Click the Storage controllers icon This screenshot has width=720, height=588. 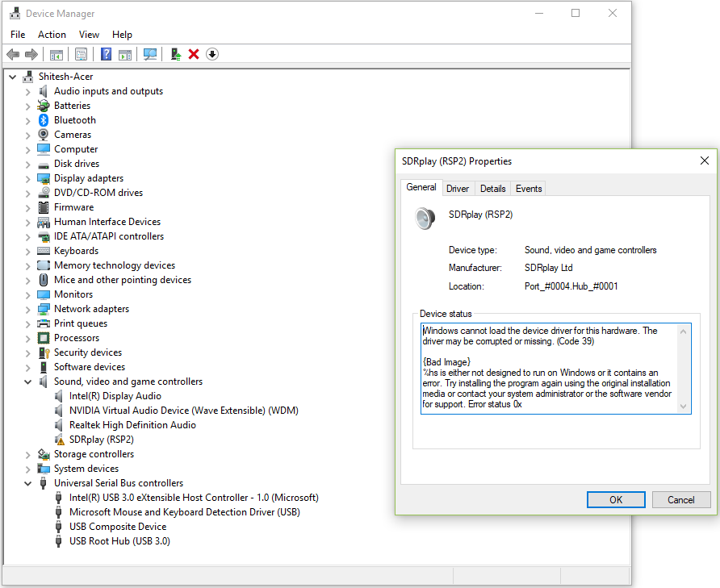pyautogui.click(x=44, y=454)
